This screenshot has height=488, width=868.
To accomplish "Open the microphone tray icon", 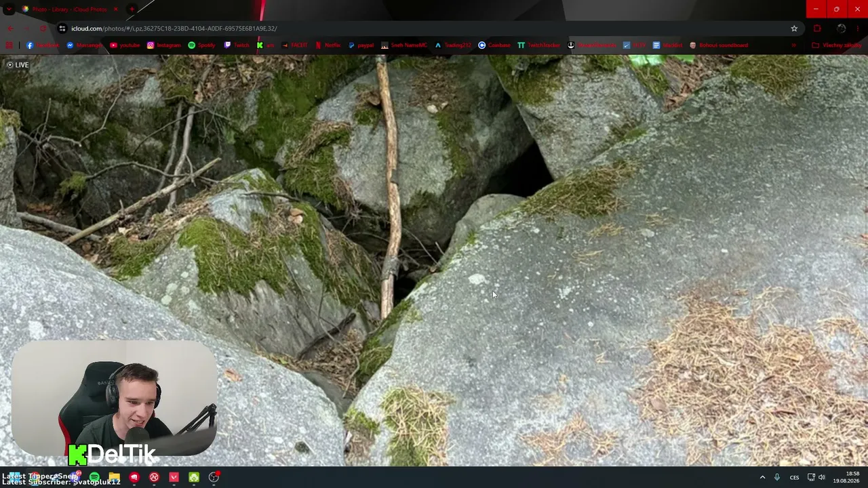I will coord(777,477).
